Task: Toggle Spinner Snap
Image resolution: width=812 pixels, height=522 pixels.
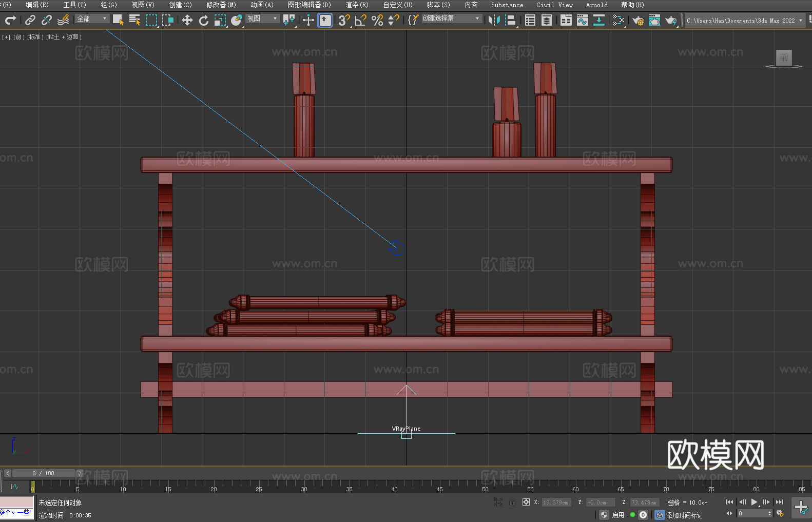Action: click(394, 20)
